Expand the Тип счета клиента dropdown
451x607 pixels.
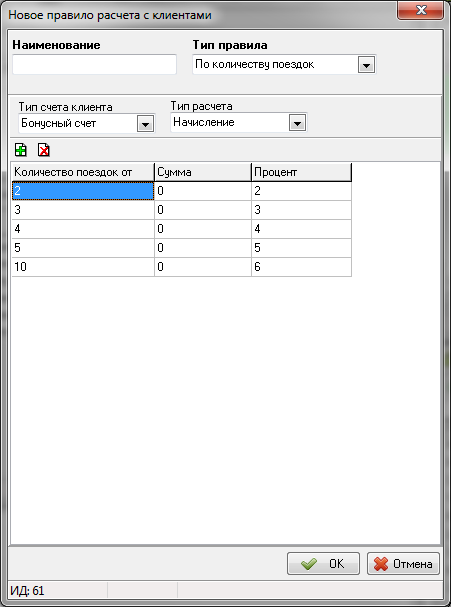tap(145, 124)
